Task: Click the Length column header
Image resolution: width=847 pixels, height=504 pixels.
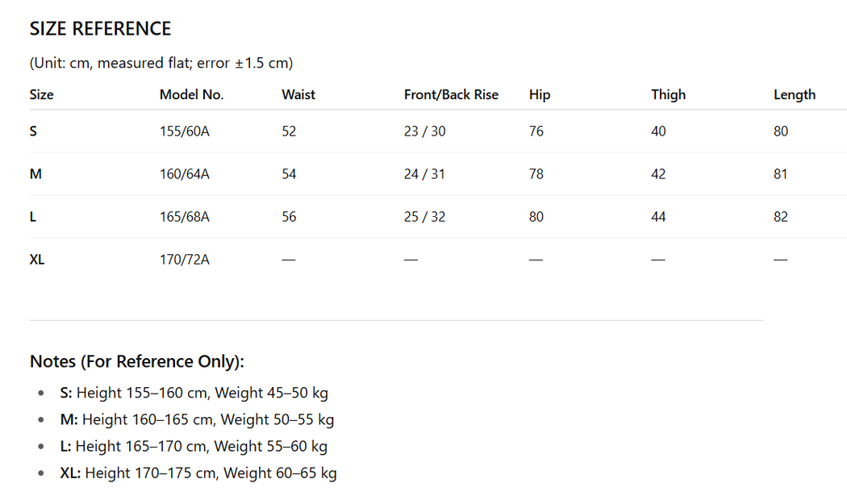Action: (x=794, y=94)
